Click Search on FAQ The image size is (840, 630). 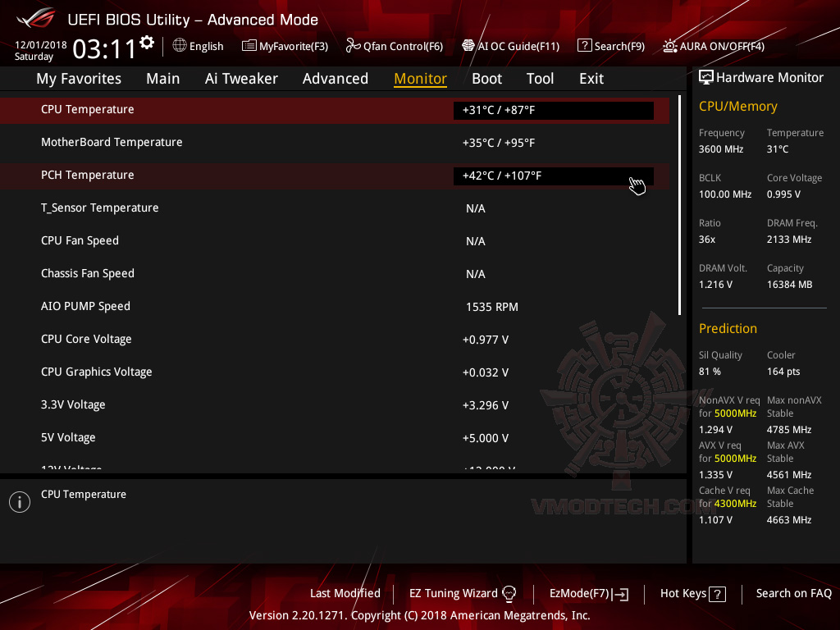pyautogui.click(x=793, y=593)
